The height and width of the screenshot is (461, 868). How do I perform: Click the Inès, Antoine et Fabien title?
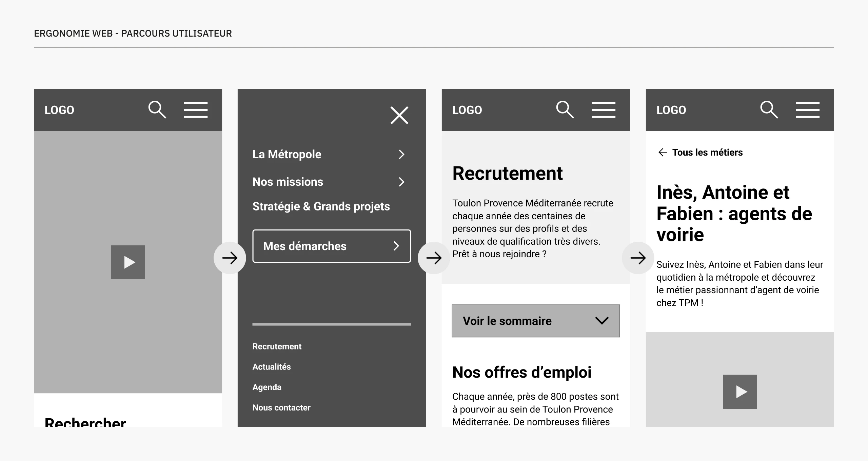pos(734,214)
